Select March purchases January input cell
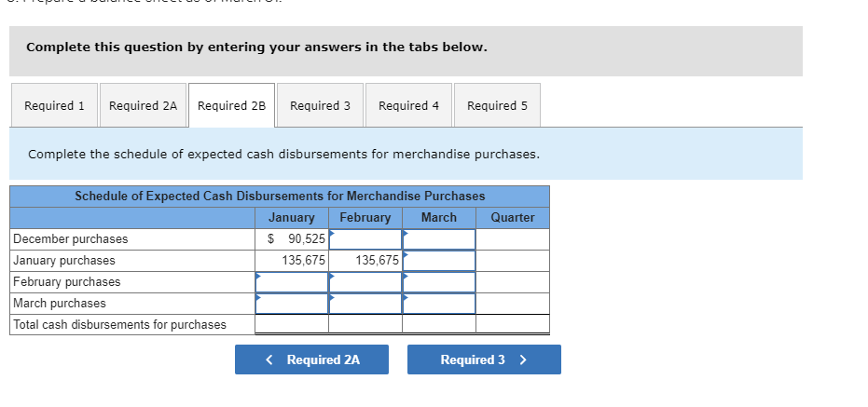Viewport: 868px width, 407px height. pyautogui.click(x=292, y=303)
